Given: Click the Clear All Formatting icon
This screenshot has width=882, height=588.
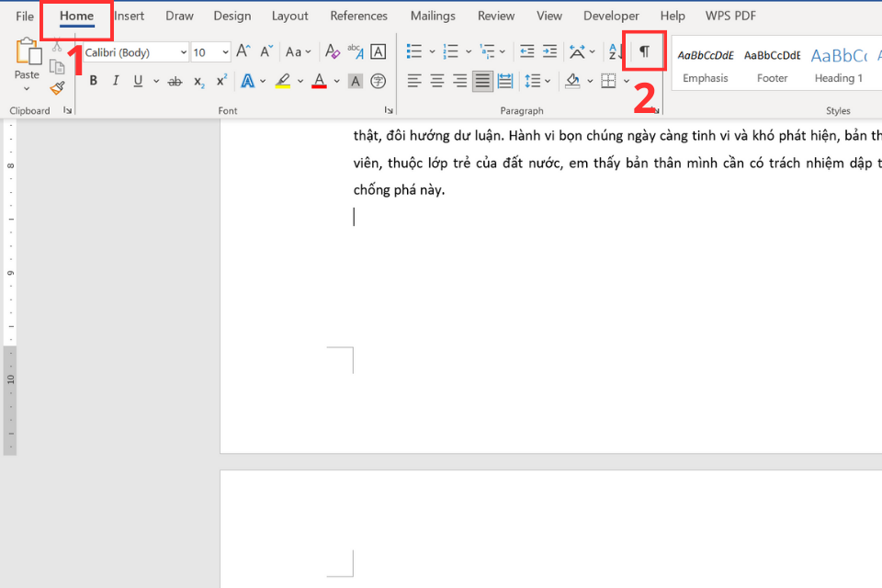Looking at the screenshot, I should [x=332, y=51].
